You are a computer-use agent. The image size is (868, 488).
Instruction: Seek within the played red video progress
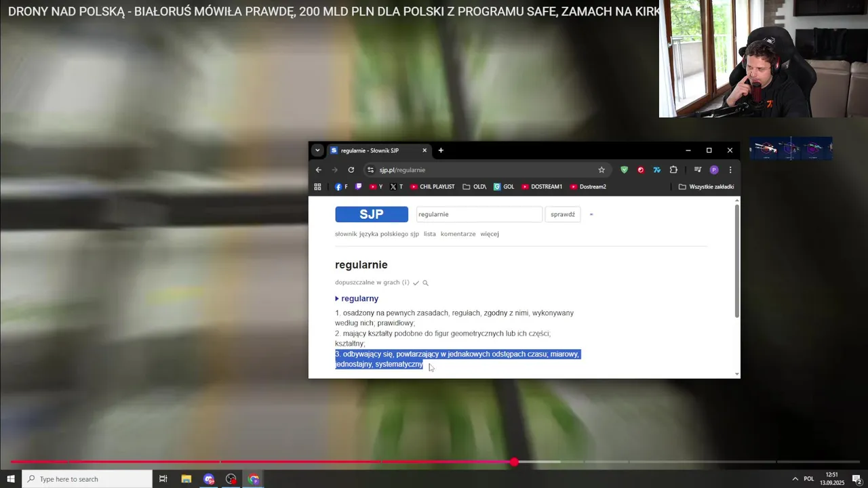[261, 462]
